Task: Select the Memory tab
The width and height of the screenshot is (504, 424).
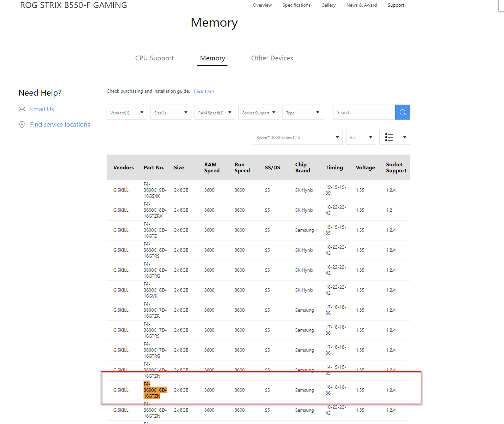Action: (x=212, y=58)
